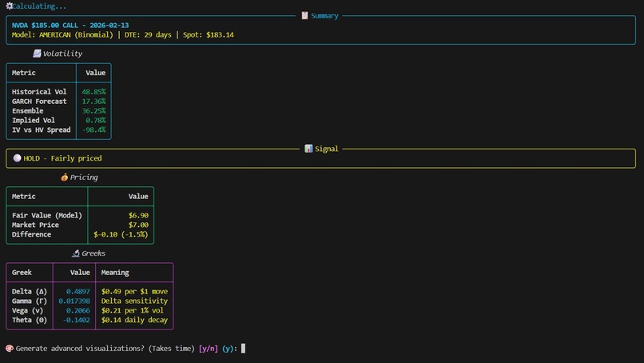Click the Delta value 0.4897

pyautogui.click(x=78, y=291)
